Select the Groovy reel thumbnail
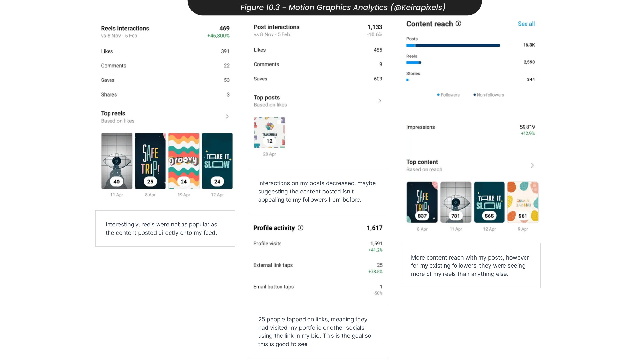Image resolution: width=636 pixels, height=364 pixels. click(184, 161)
